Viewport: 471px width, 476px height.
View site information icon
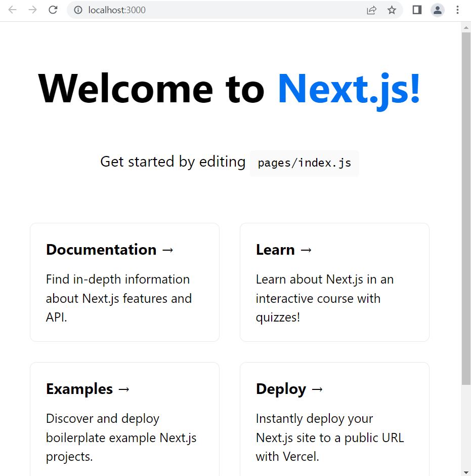tap(78, 10)
